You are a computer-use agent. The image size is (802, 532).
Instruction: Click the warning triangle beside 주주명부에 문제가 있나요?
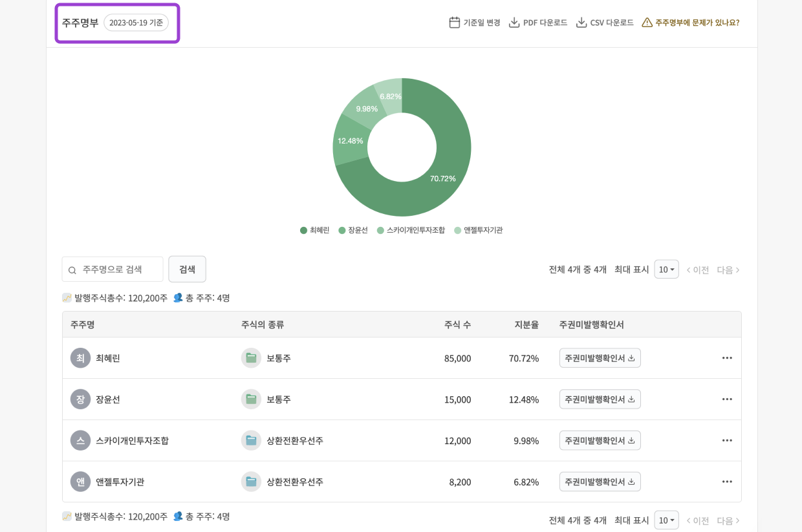pos(646,21)
